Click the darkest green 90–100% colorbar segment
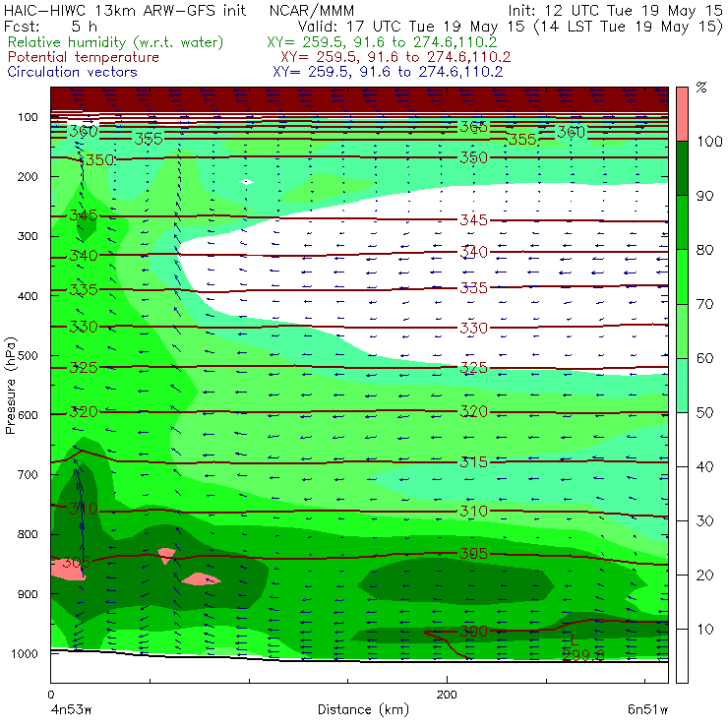 [x=682, y=168]
